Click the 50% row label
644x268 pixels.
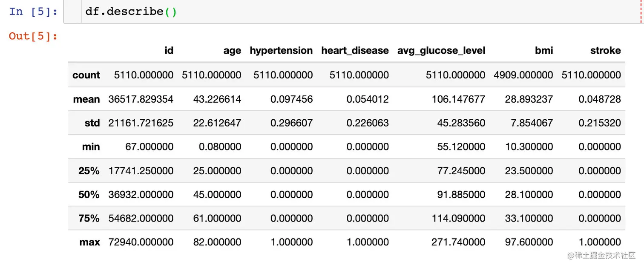pos(89,195)
